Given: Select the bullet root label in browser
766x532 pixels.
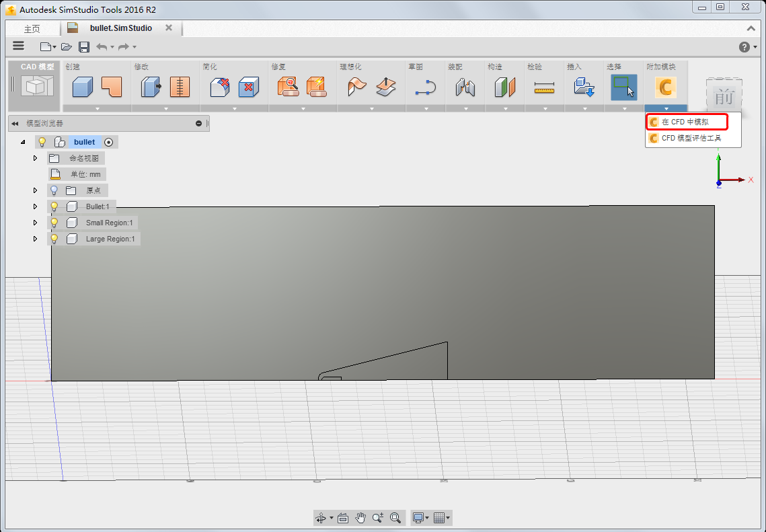Looking at the screenshot, I should (x=85, y=142).
